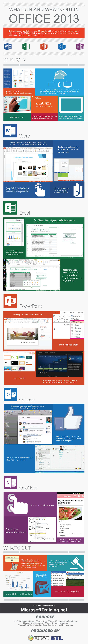
Task: Click the Text Box button
Action: 75,319
